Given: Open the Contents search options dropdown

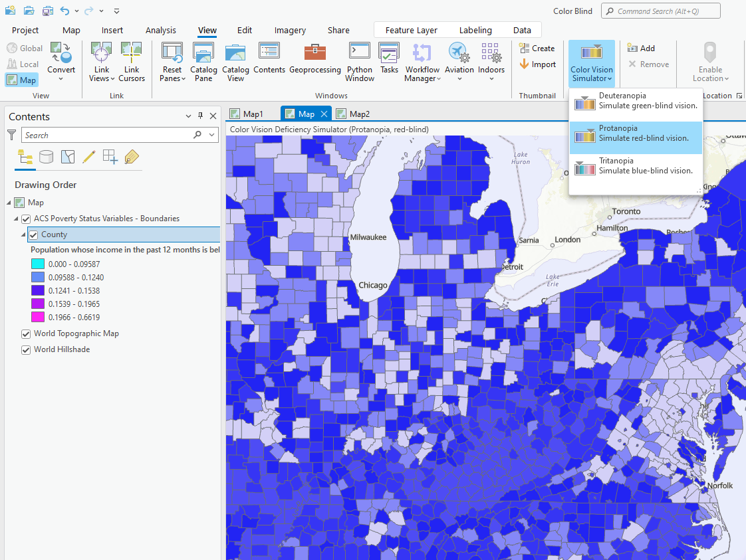Looking at the screenshot, I should [211, 135].
